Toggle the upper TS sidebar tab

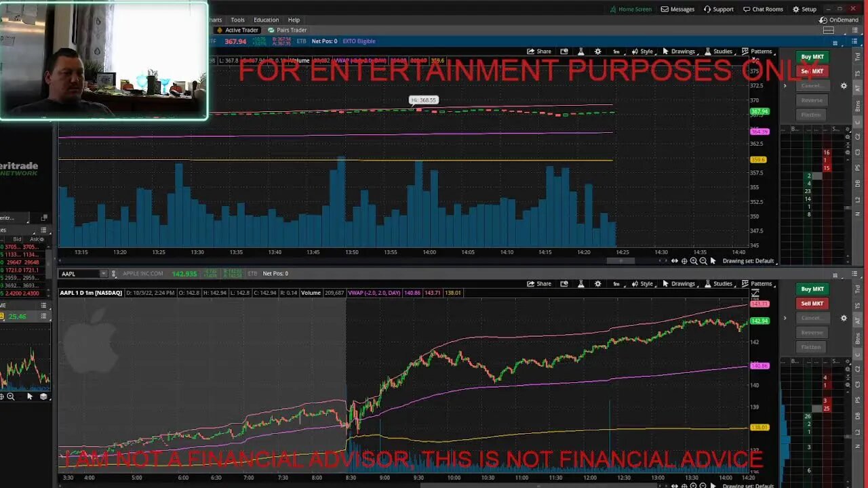[x=858, y=73]
